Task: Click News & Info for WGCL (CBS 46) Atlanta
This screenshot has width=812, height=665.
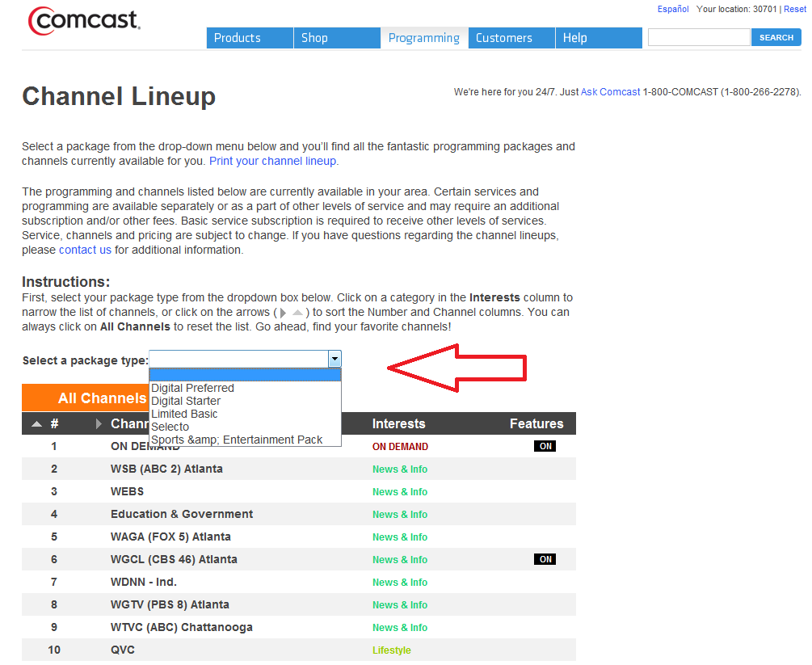Action: click(x=400, y=560)
